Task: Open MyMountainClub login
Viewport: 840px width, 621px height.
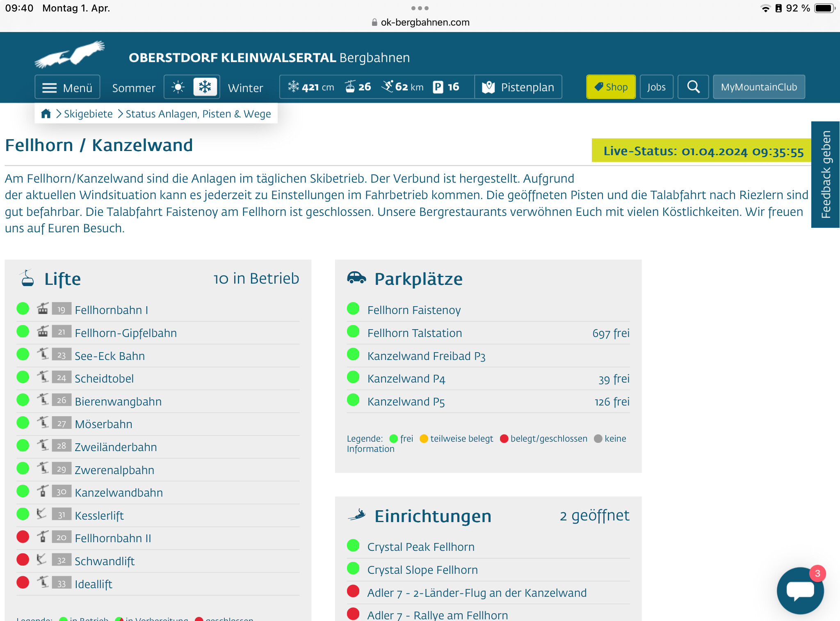Action: 759,87
